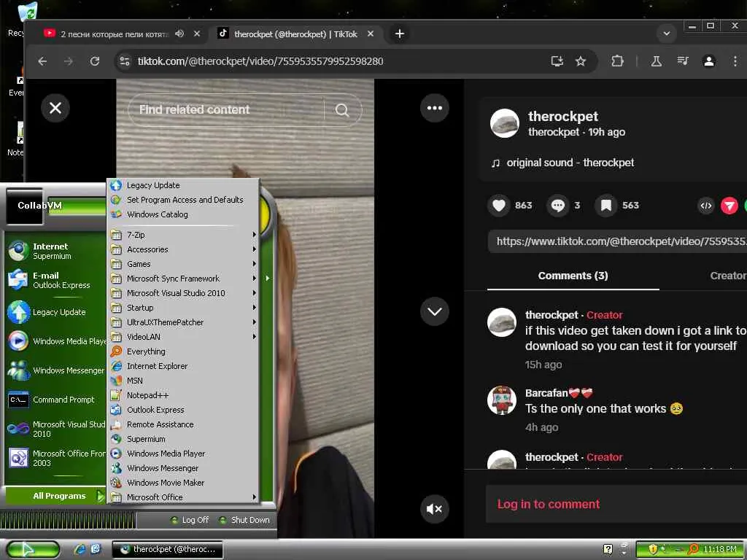Open Barcafan commenter profile
The height and width of the screenshot is (560, 747).
click(x=546, y=393)
